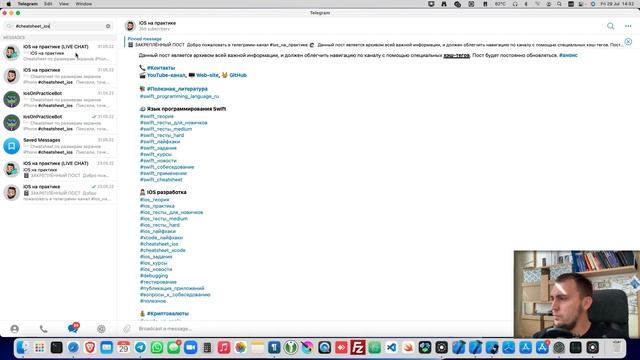This screenshot has width=640, height=360.
Task: Open #swift_programming_language_ru hashtag
Action: [180, 96]
